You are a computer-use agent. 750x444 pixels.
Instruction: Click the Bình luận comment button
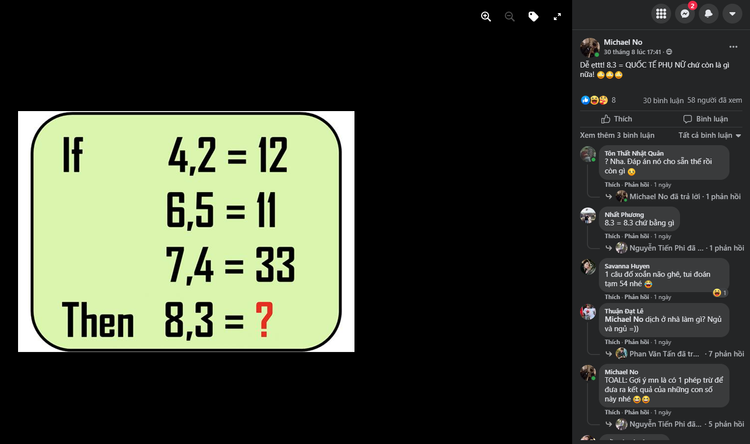(x=705, y=118)
